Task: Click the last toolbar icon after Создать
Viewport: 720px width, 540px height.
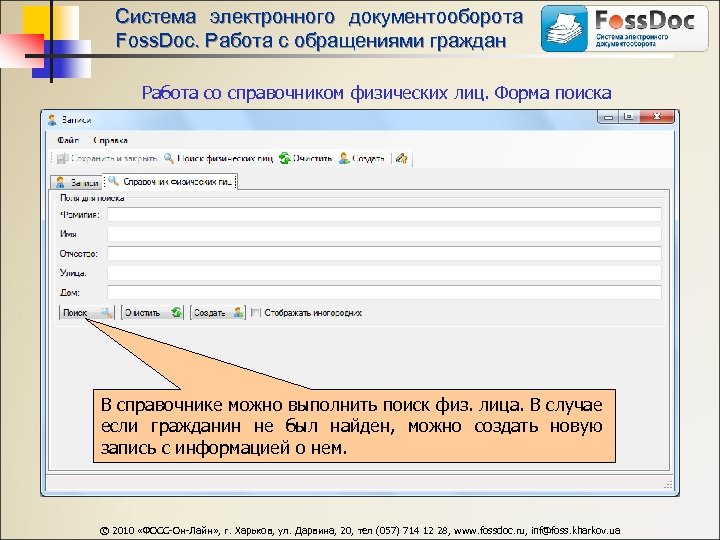Action: pyautogui.click(x=401, y=158)
